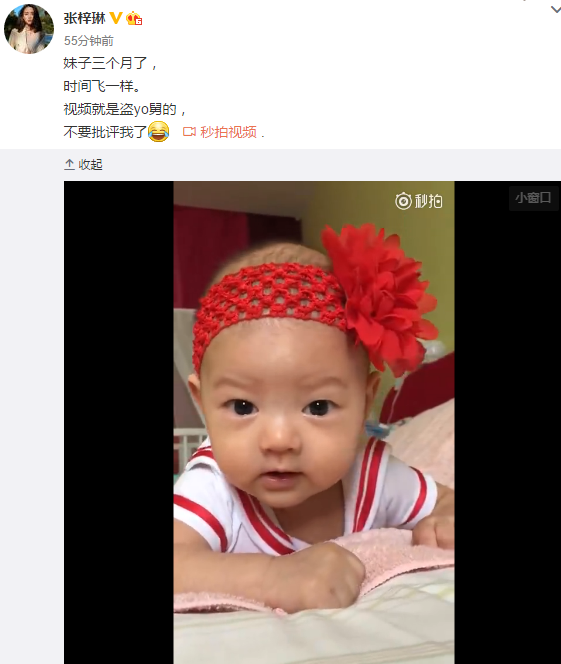Image resolution: width=561 pixels, height=664 pixels.
Task: Click the red flower in the video
Action: coord(380,298)
